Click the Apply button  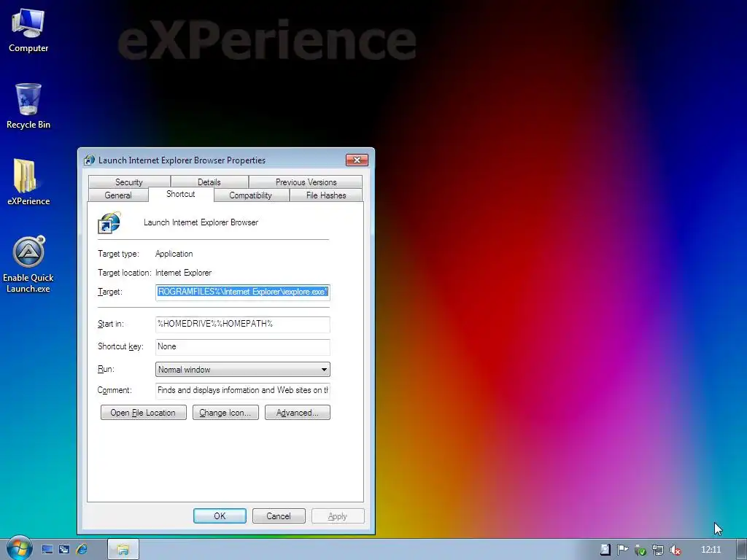coord(338,516)
